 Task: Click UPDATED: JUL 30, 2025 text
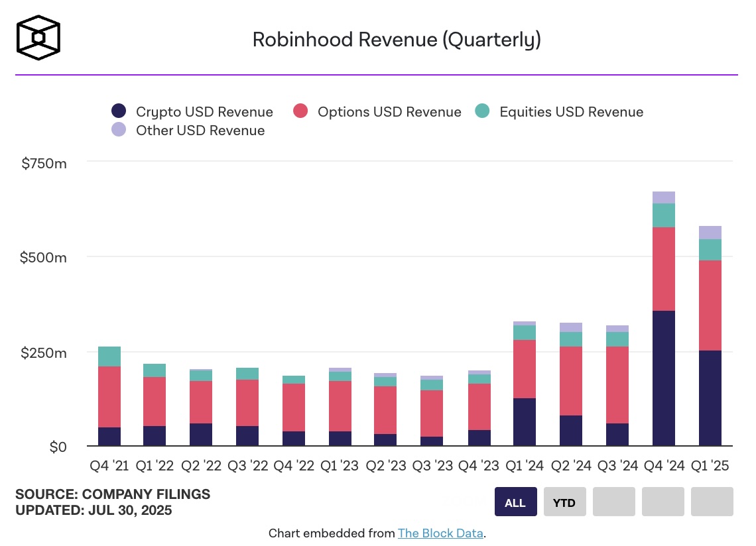[94, 510]
